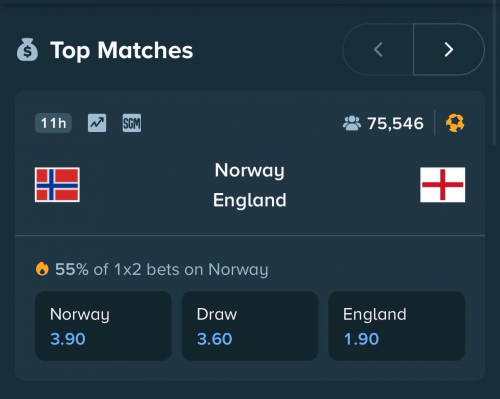This screenshot has height=399, width=500.
Task: Click the Norway flag thumbnail
Action: point(57,185)
